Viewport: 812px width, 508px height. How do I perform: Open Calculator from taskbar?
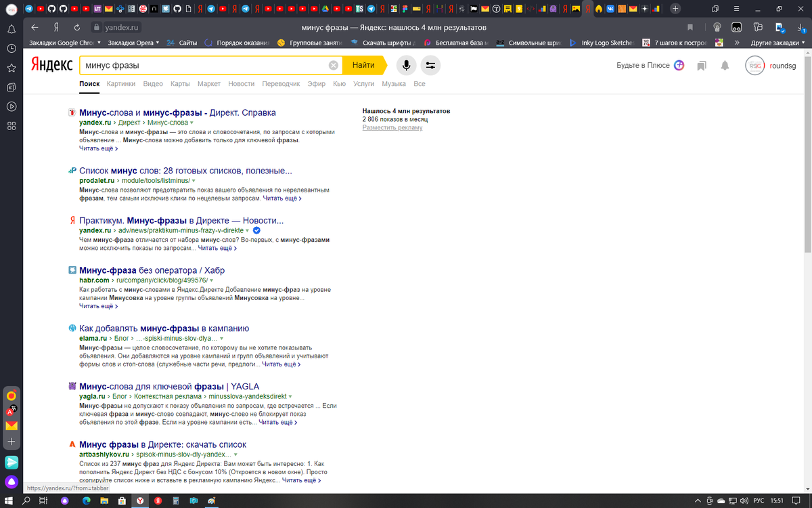(175, 501)
